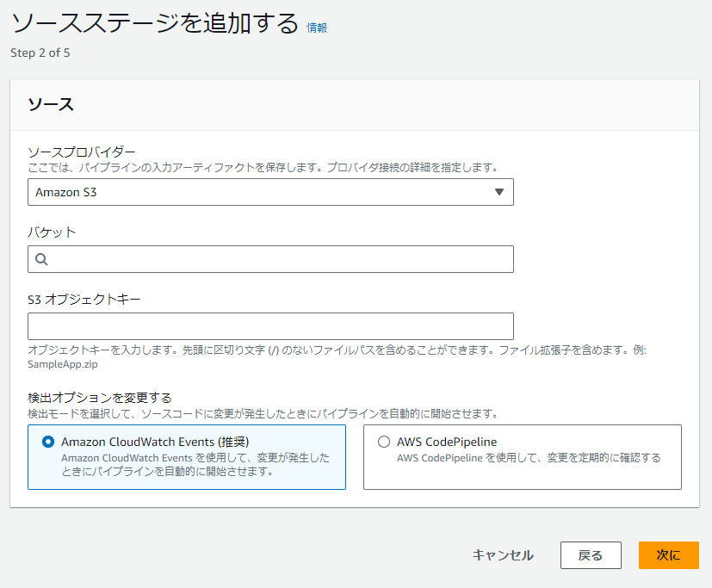
Task: Open the 情報 info link
Action: coord(317,28)
